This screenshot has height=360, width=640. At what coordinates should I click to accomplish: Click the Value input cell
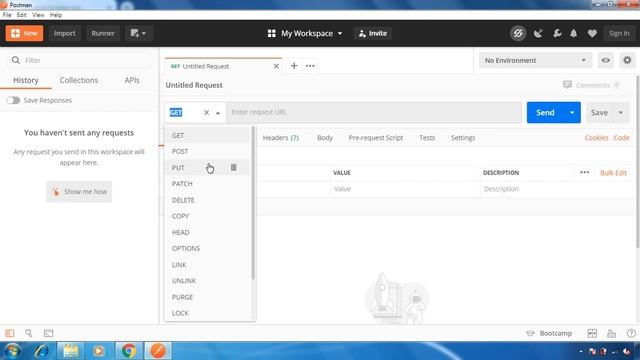click(x=405, y=189)
